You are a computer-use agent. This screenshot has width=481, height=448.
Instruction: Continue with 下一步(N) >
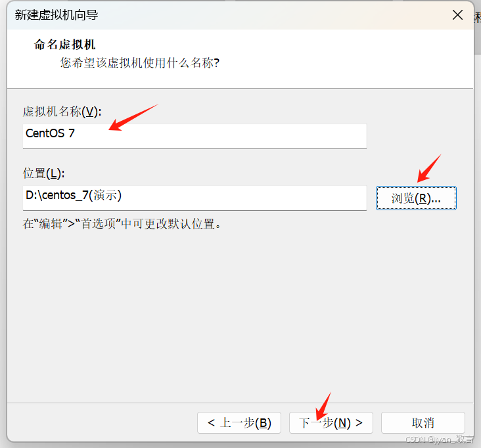[x=331, y=422]
